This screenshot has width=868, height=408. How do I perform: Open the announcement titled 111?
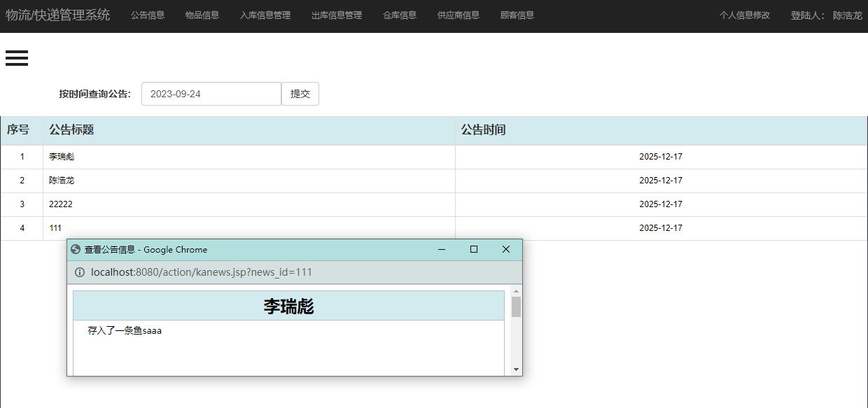[54, 227]
